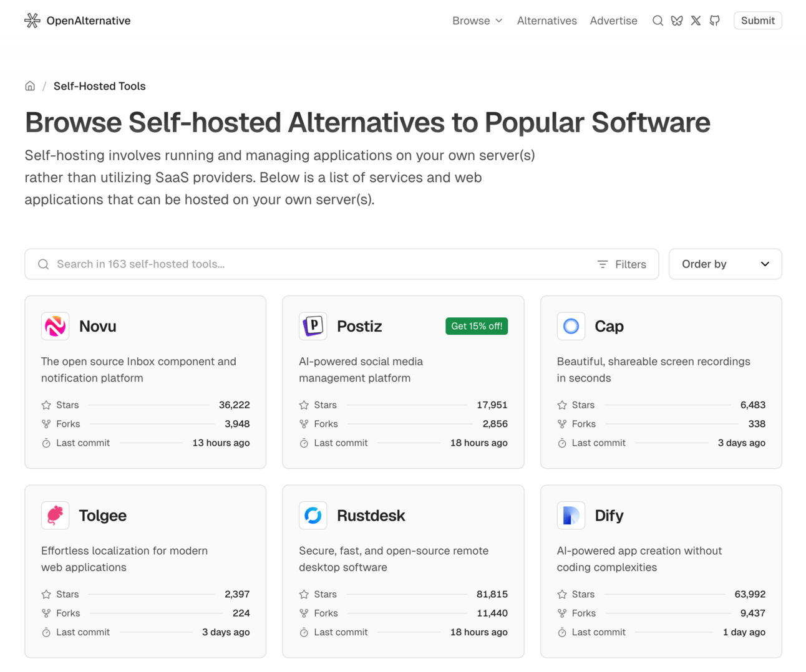Click Rustdesk's remote desktop description

point(394,559)
